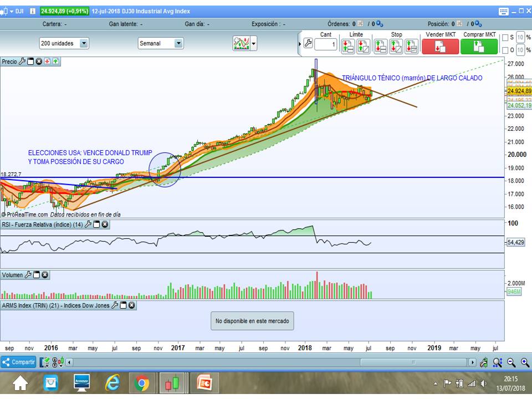Click the Cant quantity input field
Image resolution: width=532 pixels, height=399 pixels.
pyautogui.click(x=325, y=44)
